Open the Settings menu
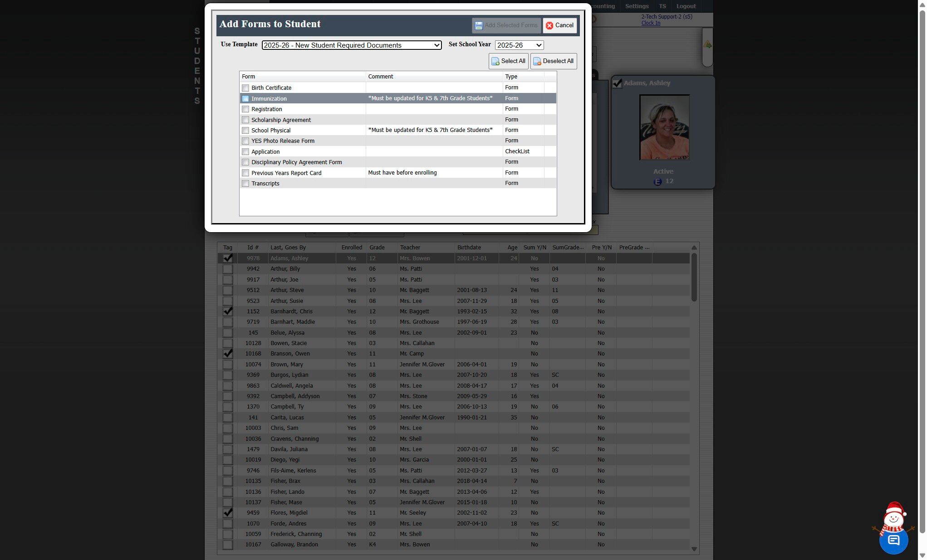927x560 pixels. pos(637,6)
